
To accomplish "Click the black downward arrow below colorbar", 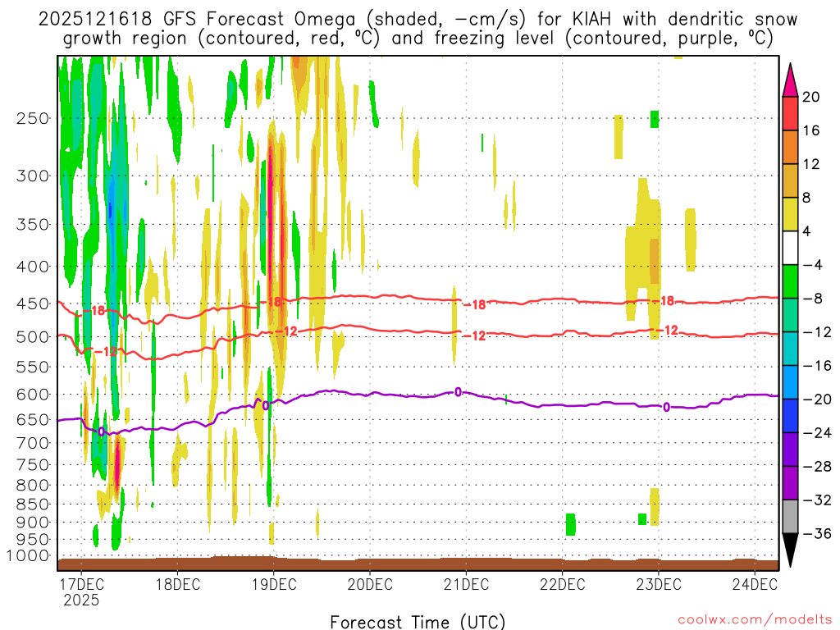I will [x=790, y=550].
